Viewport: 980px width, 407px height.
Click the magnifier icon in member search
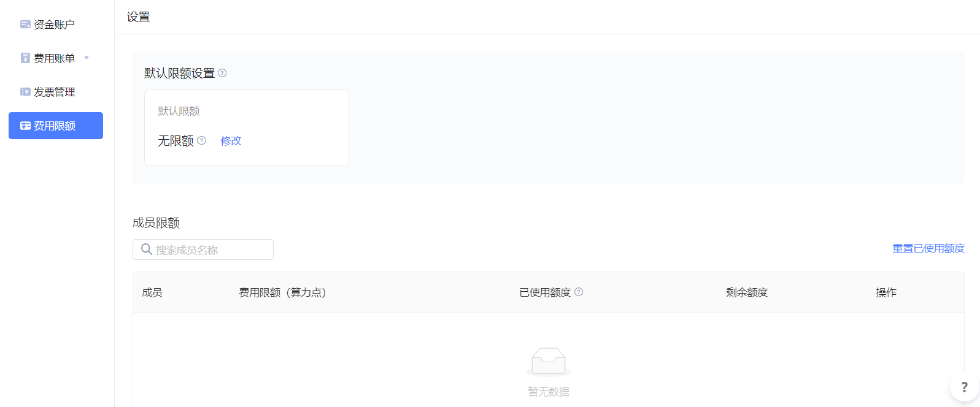click(147, 249)
